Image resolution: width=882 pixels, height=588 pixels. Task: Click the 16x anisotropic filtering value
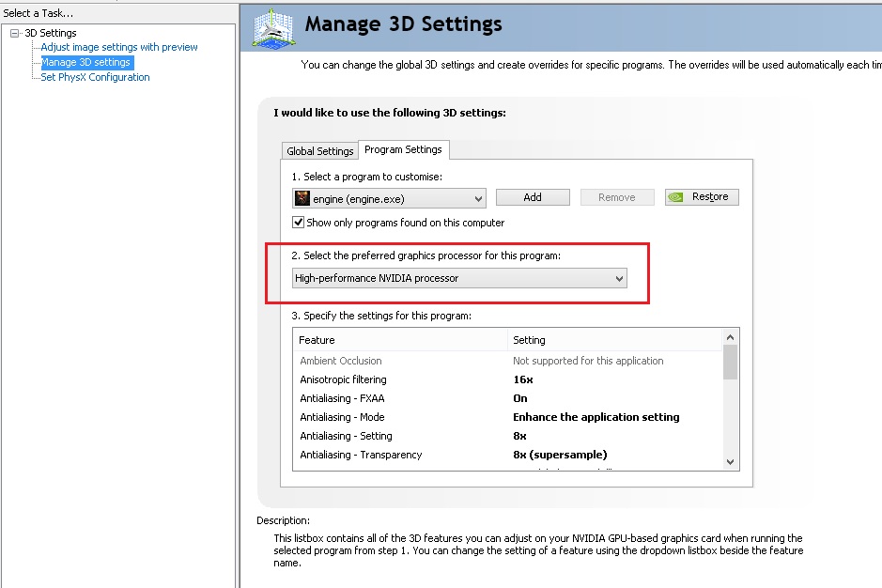point(522,379)
